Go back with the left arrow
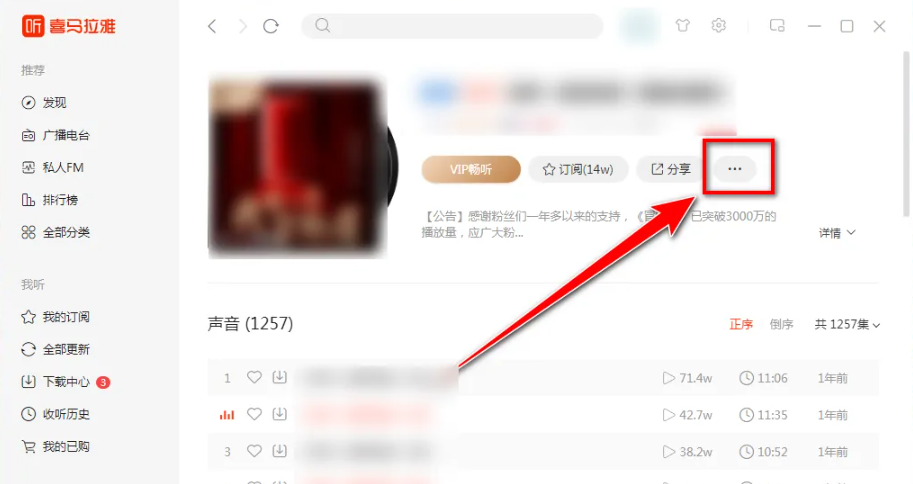This screenshot has width=913, height=484. [212, 26]
